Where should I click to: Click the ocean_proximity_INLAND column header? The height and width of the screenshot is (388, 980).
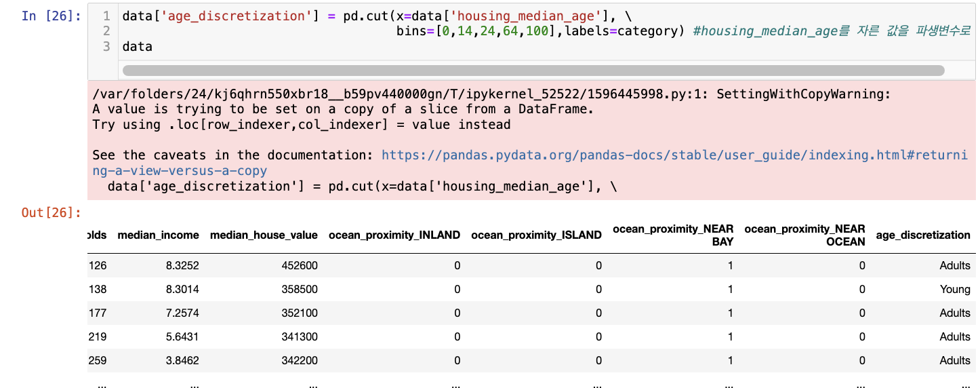(394, 235)
